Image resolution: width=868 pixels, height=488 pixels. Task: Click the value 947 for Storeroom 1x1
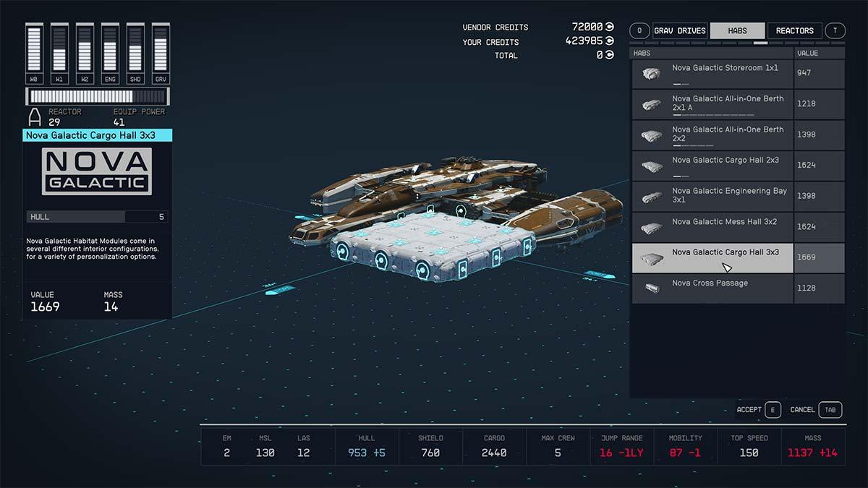(x=806, y=73)
